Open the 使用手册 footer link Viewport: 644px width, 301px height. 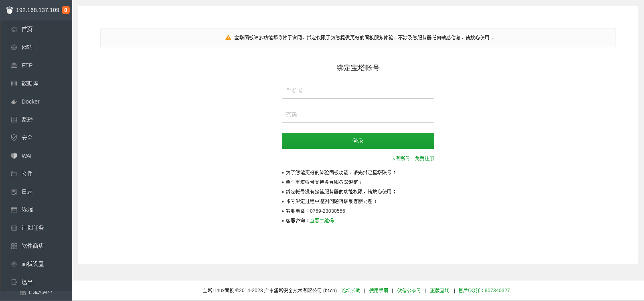tap(379, 291)
